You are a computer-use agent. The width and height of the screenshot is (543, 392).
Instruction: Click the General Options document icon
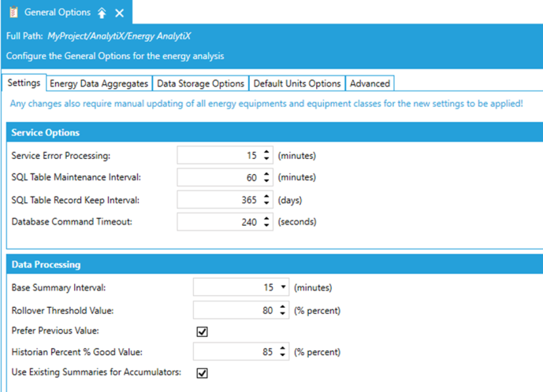(x=13, y=13)
